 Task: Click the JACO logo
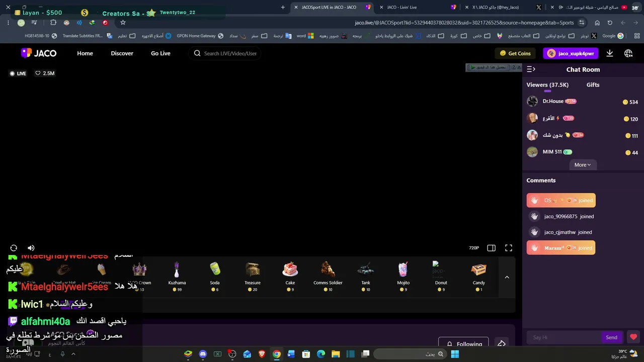tap(39, 53)
